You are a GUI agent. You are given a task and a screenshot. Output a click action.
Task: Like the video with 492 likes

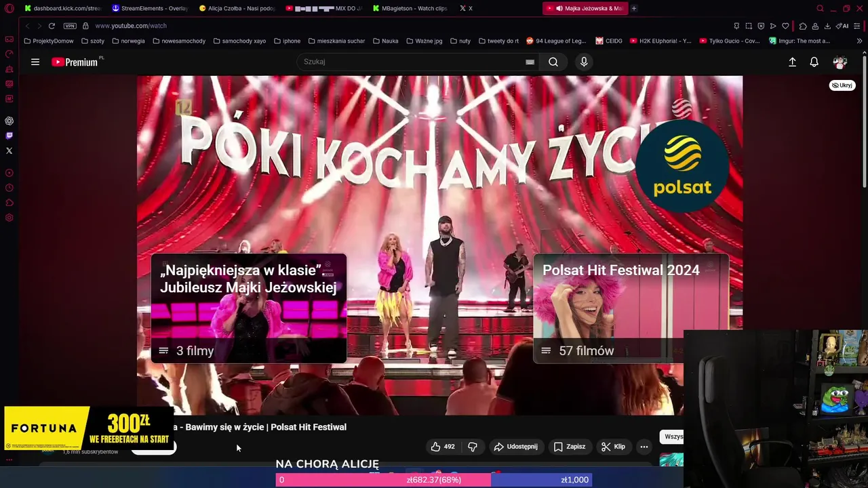(443, 447)
